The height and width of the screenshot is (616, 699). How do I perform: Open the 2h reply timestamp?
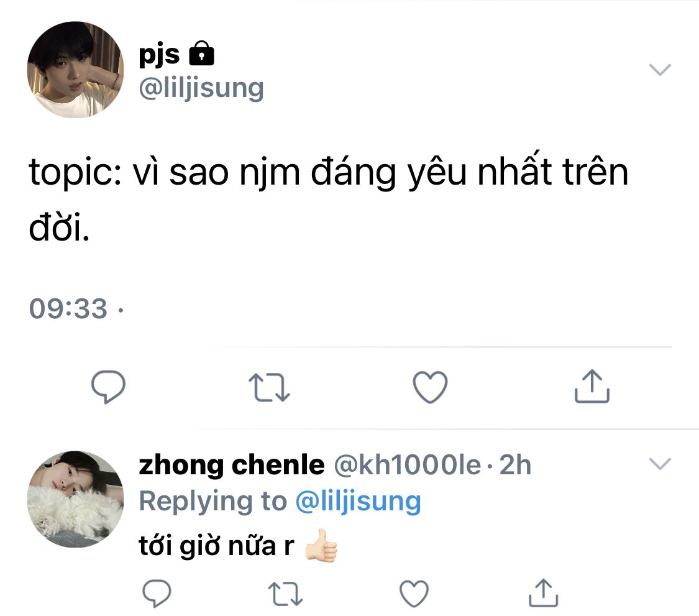tap(516, 465)
